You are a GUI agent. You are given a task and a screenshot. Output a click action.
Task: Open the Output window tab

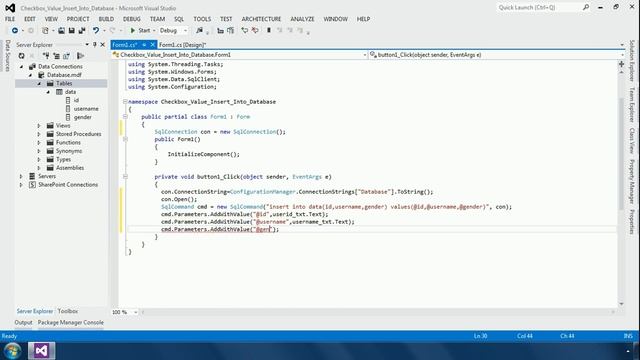pos(23,322)
